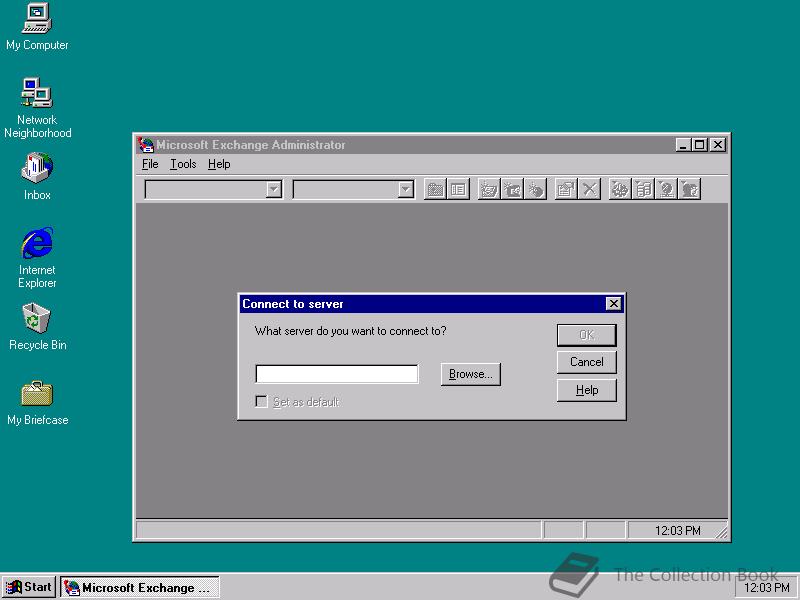Click the taskbar clock showing 12:03 PM
The height and width of the screenshot is (600, 800).
point(766,588)
